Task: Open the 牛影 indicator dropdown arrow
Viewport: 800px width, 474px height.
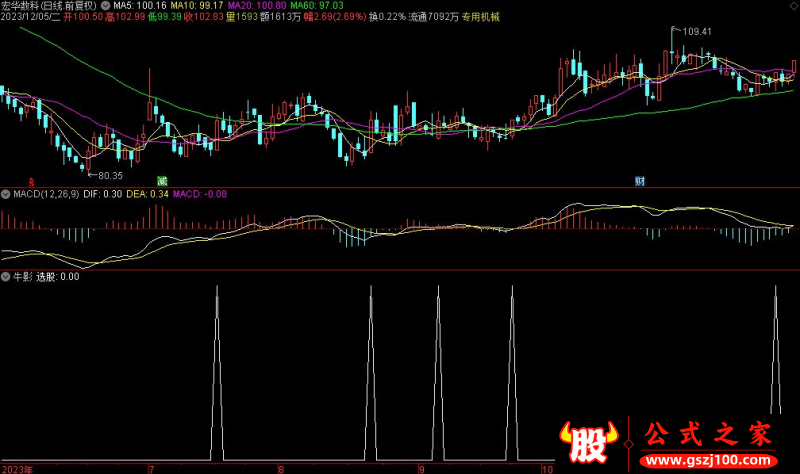Action: pyautogui.click(x=6, y=277)
